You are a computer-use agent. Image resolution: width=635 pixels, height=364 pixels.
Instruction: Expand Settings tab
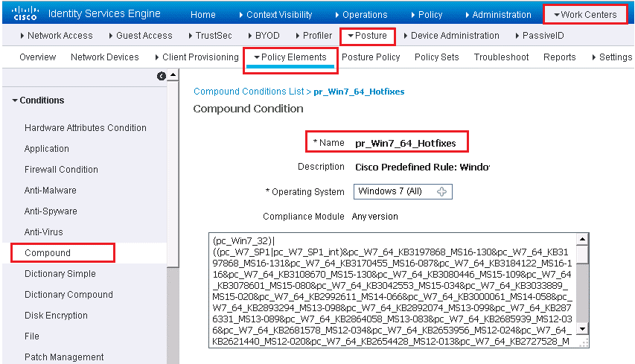612,57
